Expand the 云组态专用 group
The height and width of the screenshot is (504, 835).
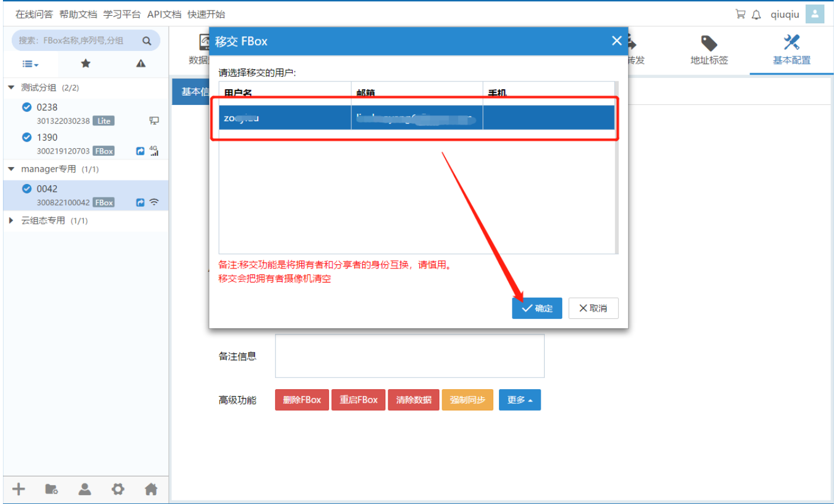[x=11, y=221]
